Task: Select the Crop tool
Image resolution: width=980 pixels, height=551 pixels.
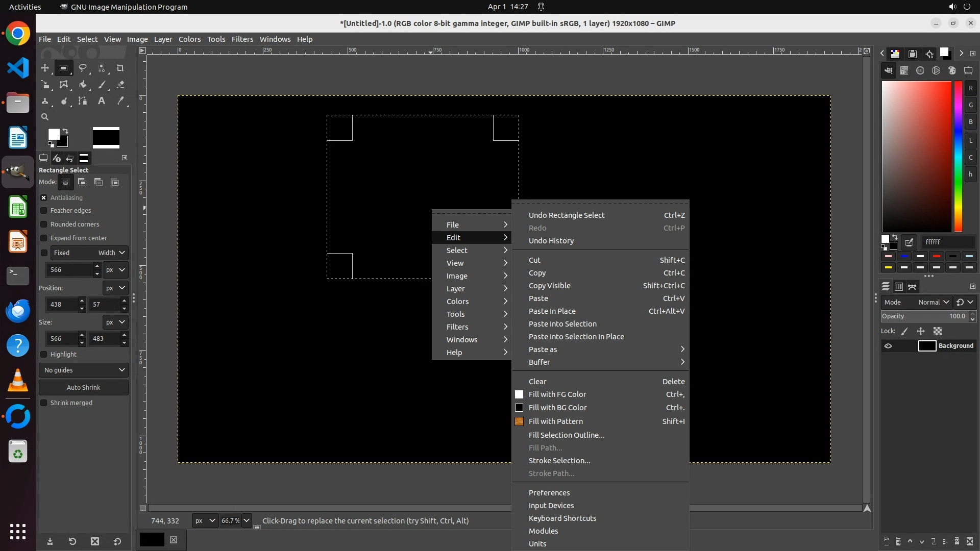Action: tap(120, 68)
